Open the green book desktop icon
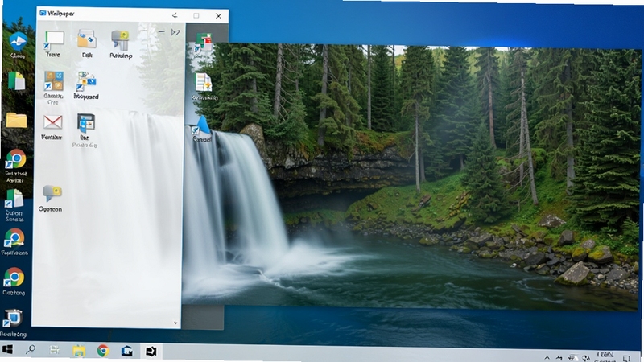Screen dimensions: 644x362 tap(16, 80)
